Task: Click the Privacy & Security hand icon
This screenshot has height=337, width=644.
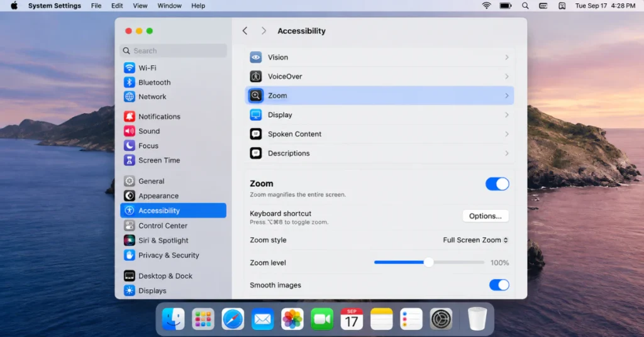Action: coord(130,255)
